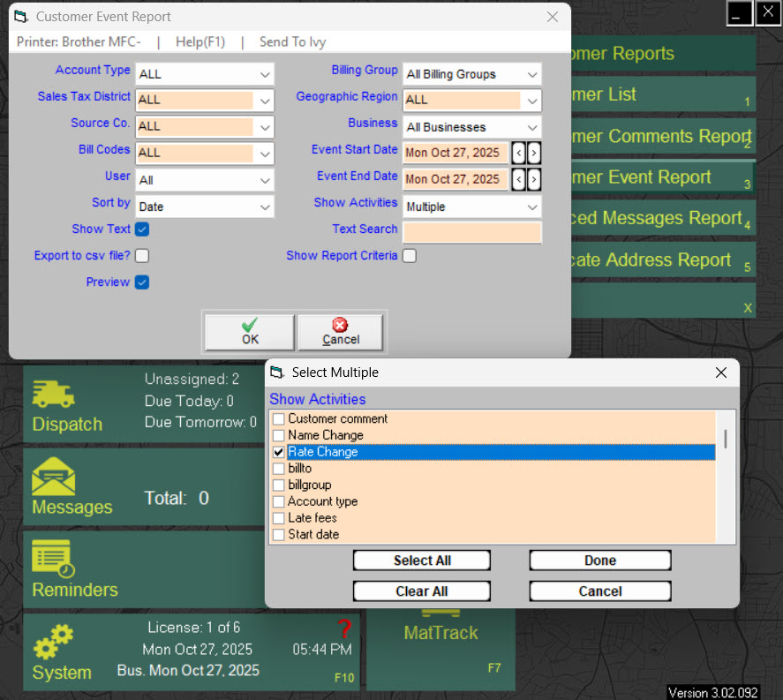Click the Dispatch truck icon
Screen dimensions: 783x700
click(53, 394)
